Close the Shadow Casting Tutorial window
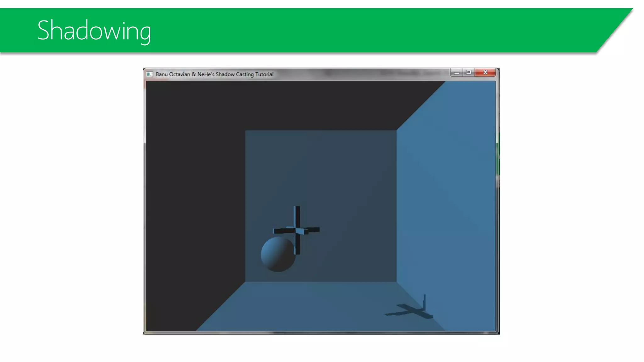This screenshot has height=362, width=644. click(x=485, y=73)
